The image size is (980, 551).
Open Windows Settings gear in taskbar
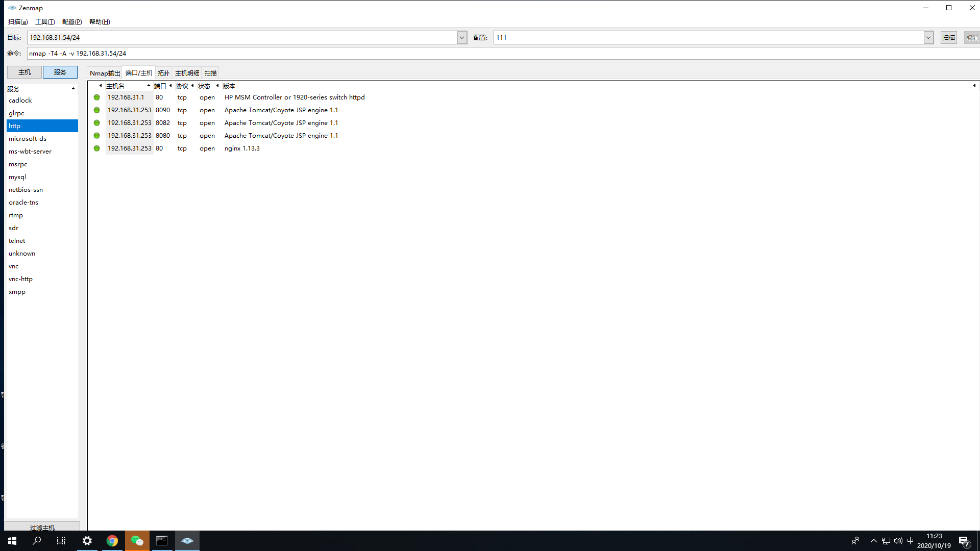[x=87, y=541]
